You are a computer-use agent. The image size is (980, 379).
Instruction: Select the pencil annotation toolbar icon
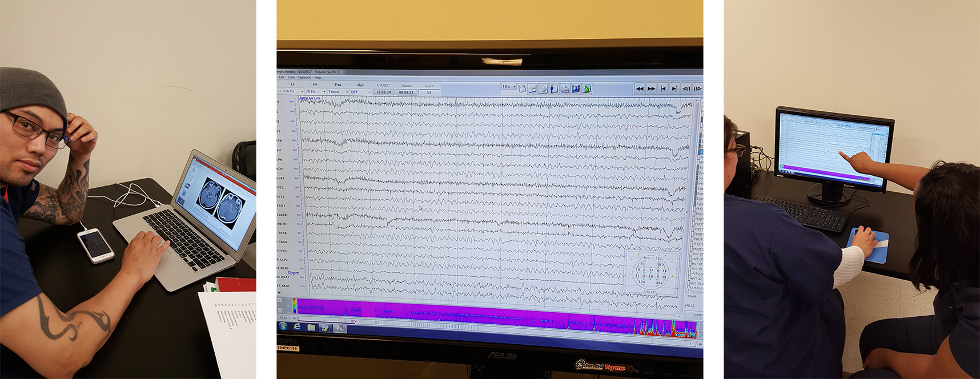coord(532,89)
